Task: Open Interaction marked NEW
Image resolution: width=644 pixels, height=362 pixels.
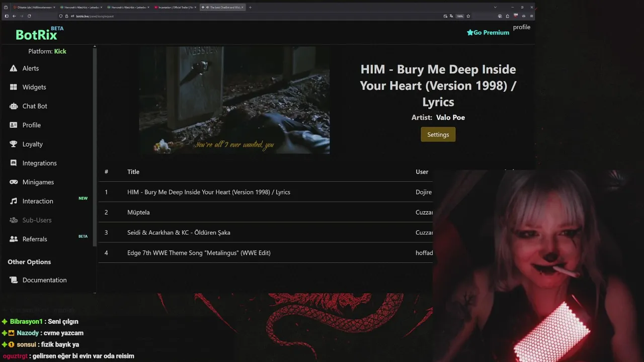Action: click(x=38, y=201)
